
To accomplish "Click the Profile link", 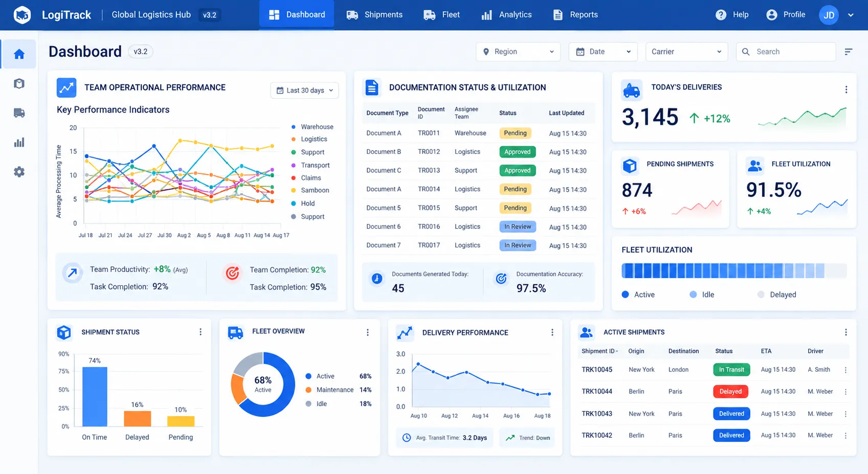I will pyautogui.click(x=786, y=15).
